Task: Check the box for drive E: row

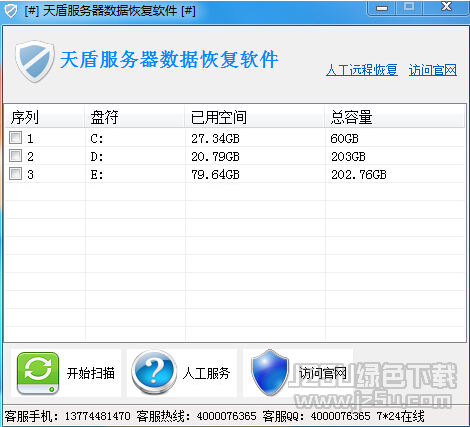Action: tap(15, 174)
